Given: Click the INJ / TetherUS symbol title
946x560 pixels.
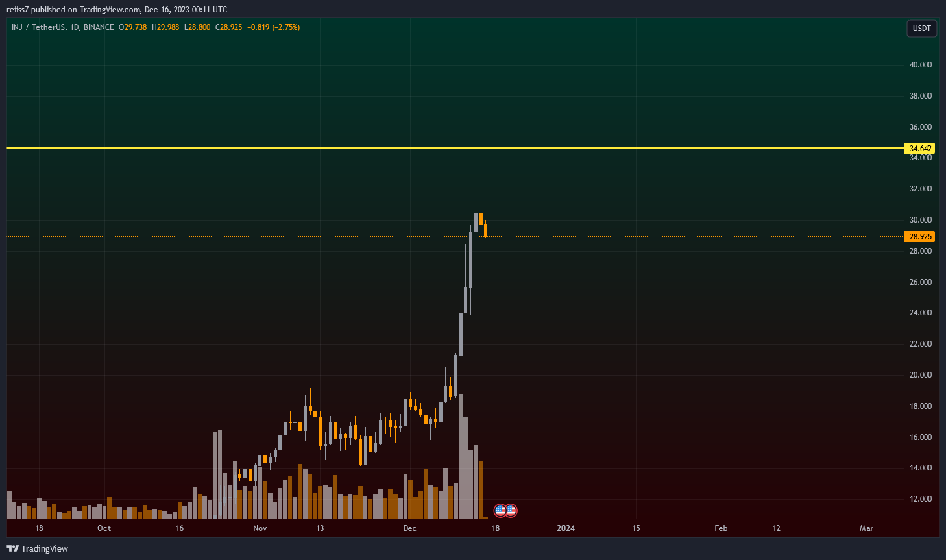Looking at the screenshot, I should coord(38,27).
